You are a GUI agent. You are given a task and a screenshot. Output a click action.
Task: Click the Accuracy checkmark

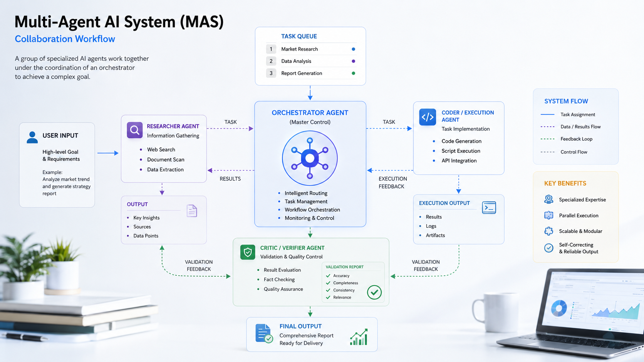click(328, 276)
